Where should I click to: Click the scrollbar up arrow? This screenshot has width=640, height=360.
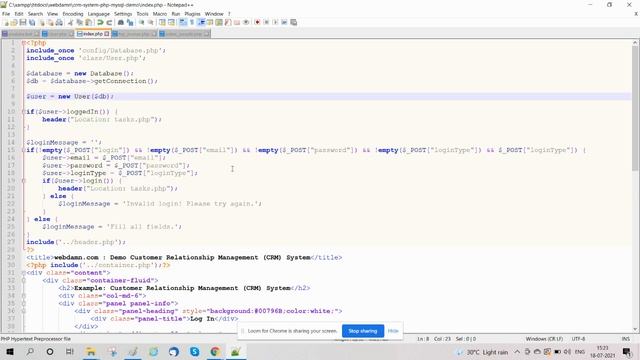tap(636, 42)
